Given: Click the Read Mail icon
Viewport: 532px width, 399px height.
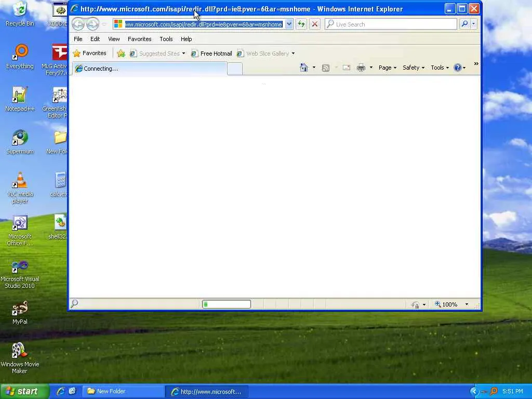Looking at the screenshot, I should pos(347,68).
